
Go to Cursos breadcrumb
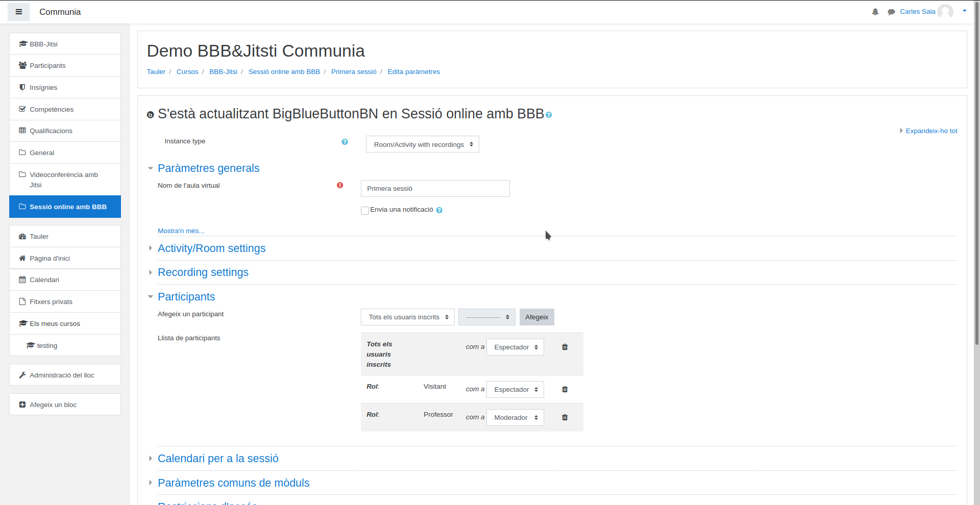pos(187,72)
